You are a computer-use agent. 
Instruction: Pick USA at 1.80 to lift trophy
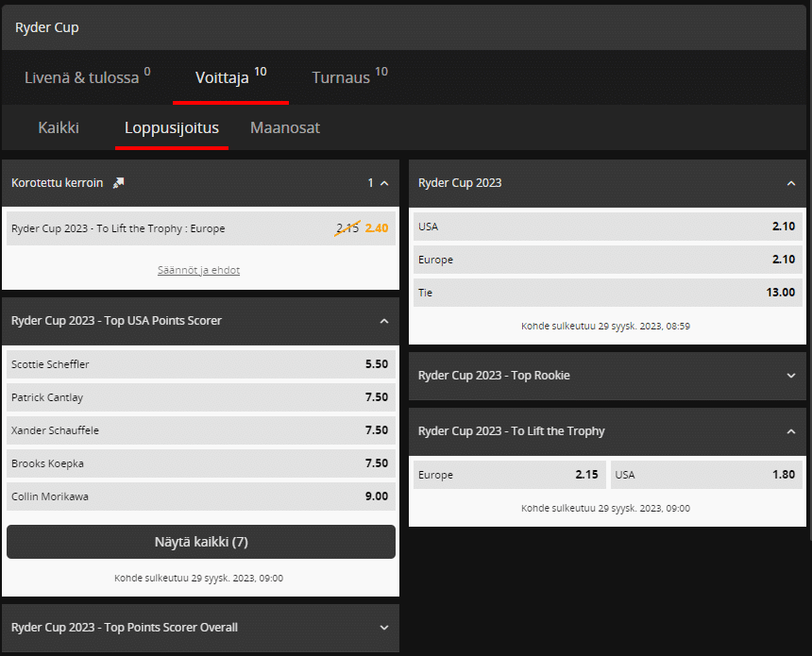(x=706, y=475)
